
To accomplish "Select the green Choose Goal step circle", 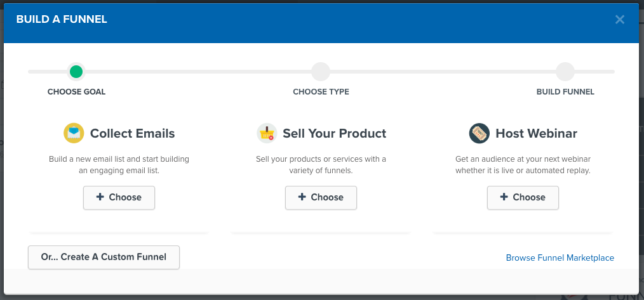I will [x=76, y=72].
